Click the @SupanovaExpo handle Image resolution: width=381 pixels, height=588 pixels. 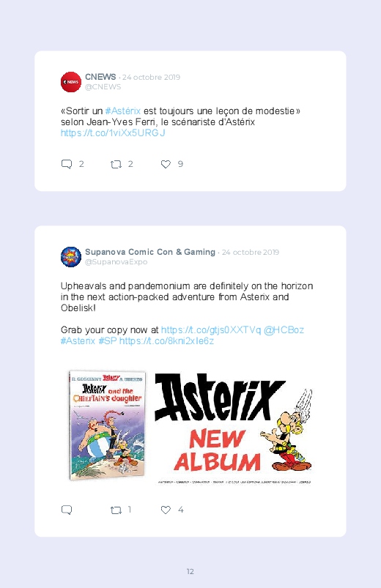pos(116,261)
